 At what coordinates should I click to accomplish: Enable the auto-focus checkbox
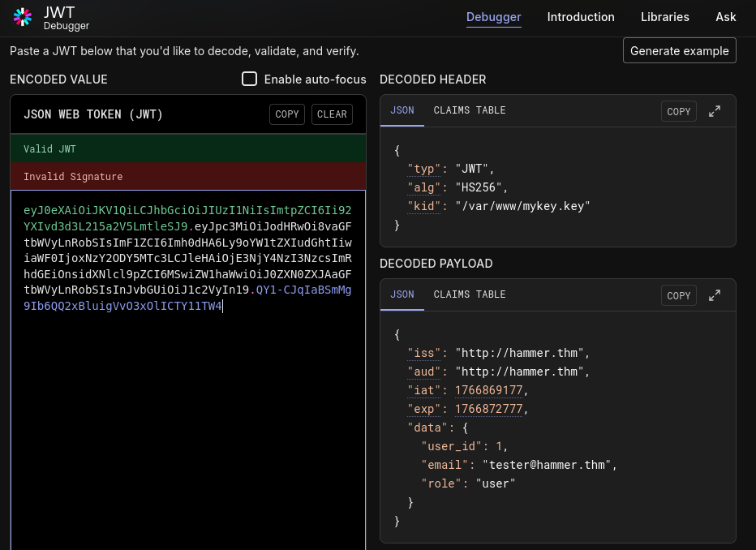(x=249, y=79)
